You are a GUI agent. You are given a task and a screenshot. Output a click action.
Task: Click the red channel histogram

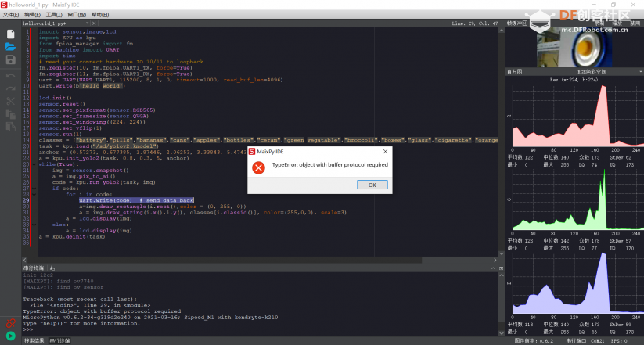click(577, 117)
